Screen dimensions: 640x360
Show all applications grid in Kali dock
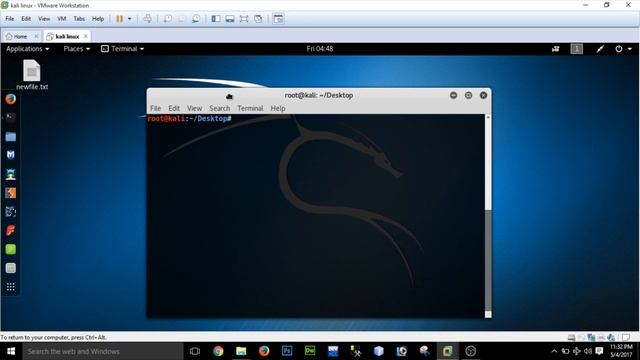[x=11, y=287]
